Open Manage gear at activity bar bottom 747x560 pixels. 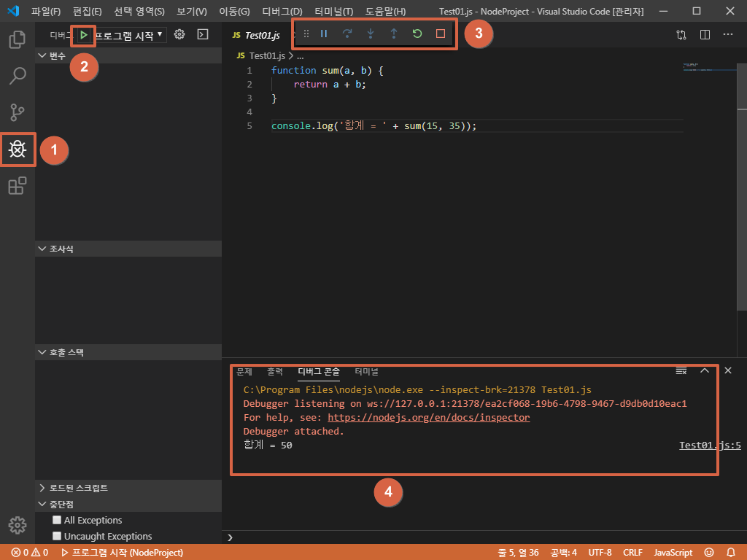[x=18, y=525]
